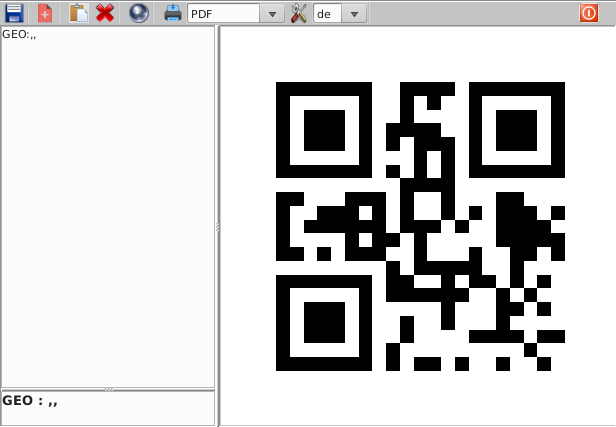Click the blue globe sphere icon
The width and height of the screenshot is (616, 427).
pos(139,13)
